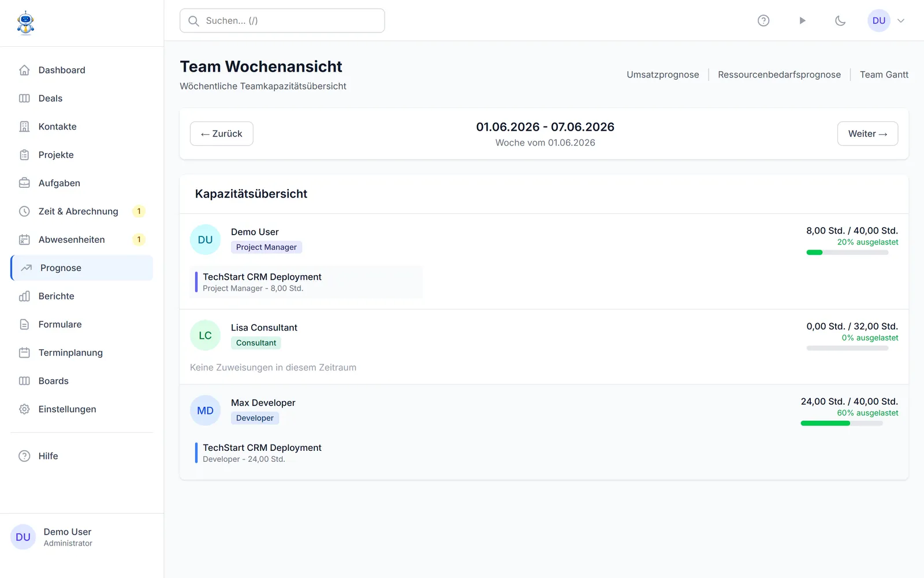Click Max Developer's 60% utilization bar
This screenshot has height=578, width=924.
[841, 424]
